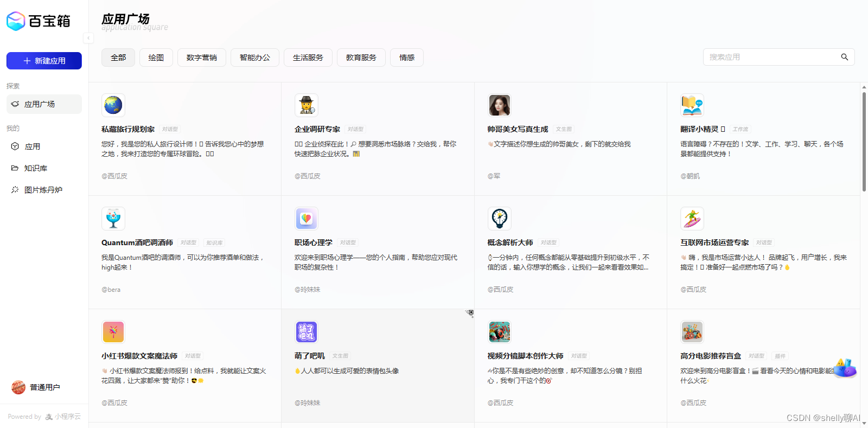Click the 插件 tag on 高分电影推荐盲盒
868x428 pixels.
(x=780, y=356)
